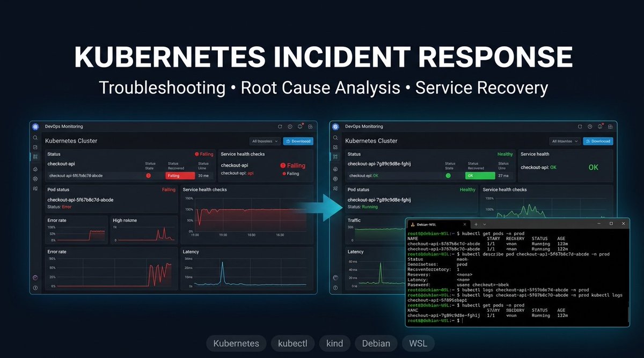Click 'checkout-api-5f67b8c7d-abcde' under Pod status

coord(80,200)
